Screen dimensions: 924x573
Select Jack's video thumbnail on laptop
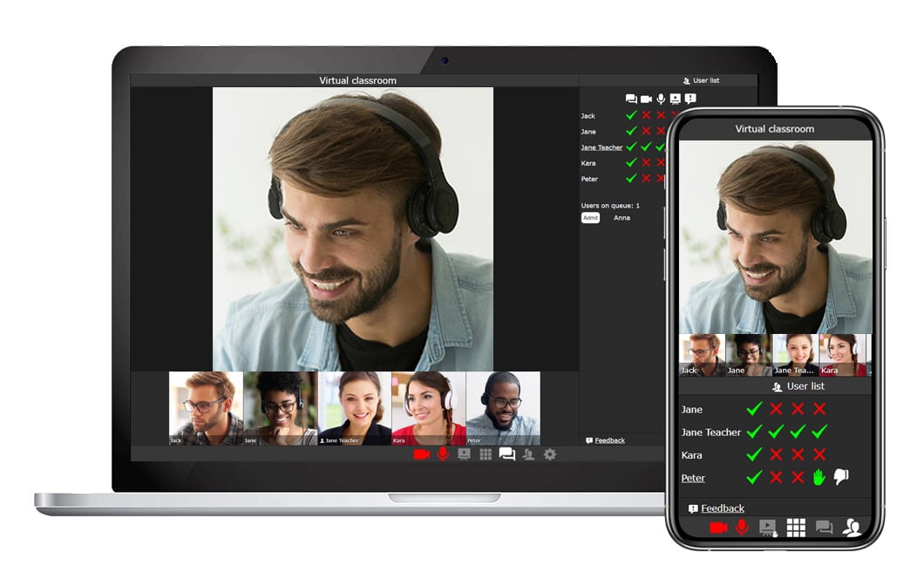(x=206, y=408)
